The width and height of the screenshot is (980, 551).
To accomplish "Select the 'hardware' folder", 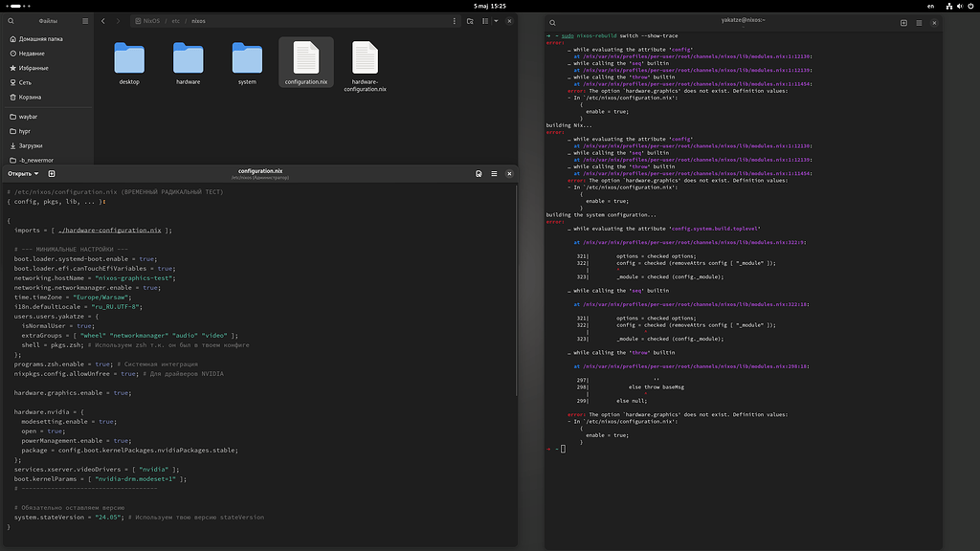I will [188, 59].
